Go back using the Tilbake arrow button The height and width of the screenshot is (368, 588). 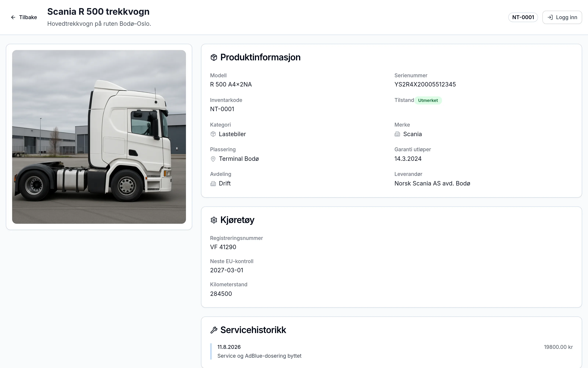(x=24, y=17)
